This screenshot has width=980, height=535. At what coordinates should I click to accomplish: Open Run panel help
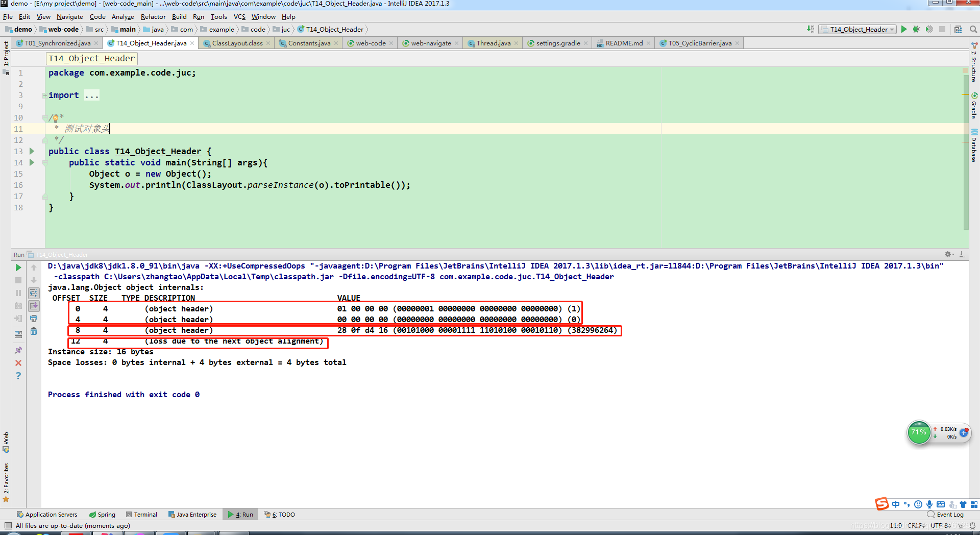(18, 376)
